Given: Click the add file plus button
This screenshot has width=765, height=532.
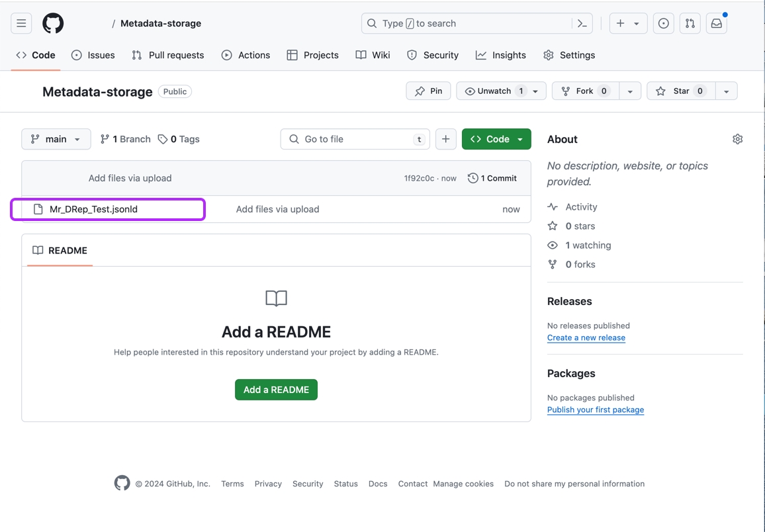Looking at the screenshot, I should pos(445,139).
